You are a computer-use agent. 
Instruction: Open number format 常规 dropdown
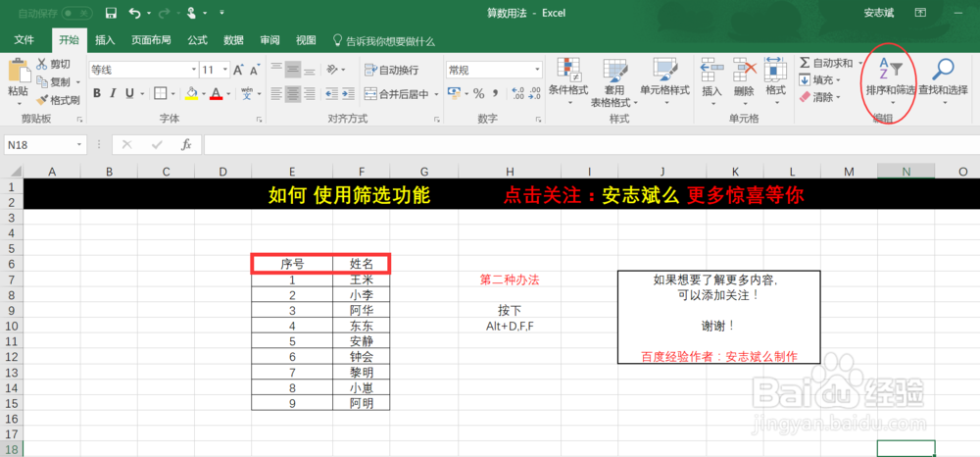537,70
